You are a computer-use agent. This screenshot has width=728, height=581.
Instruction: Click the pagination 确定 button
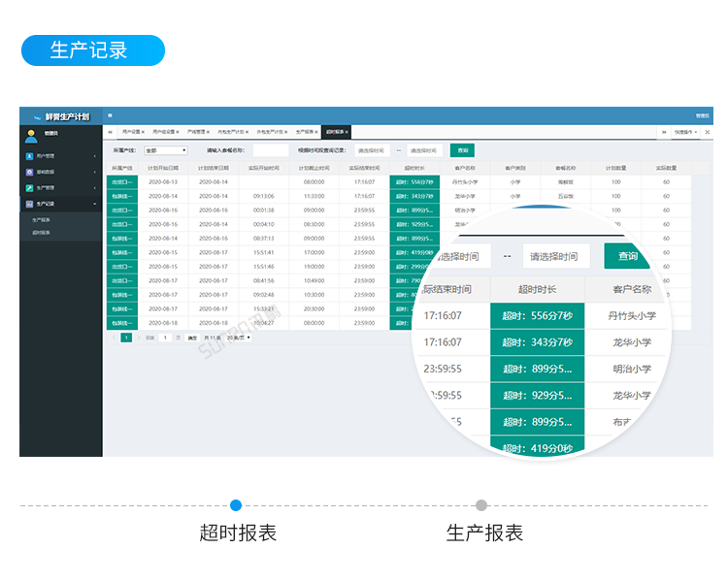click(x=192, y=338)
